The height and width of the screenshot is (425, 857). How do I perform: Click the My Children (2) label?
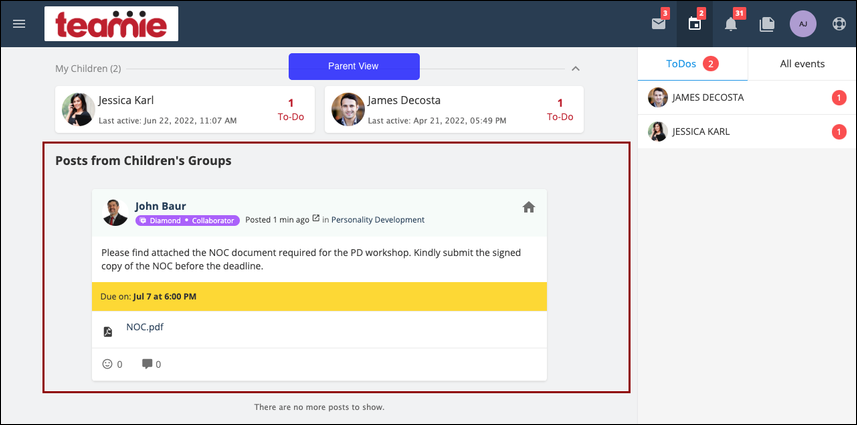tap(88, 69)
